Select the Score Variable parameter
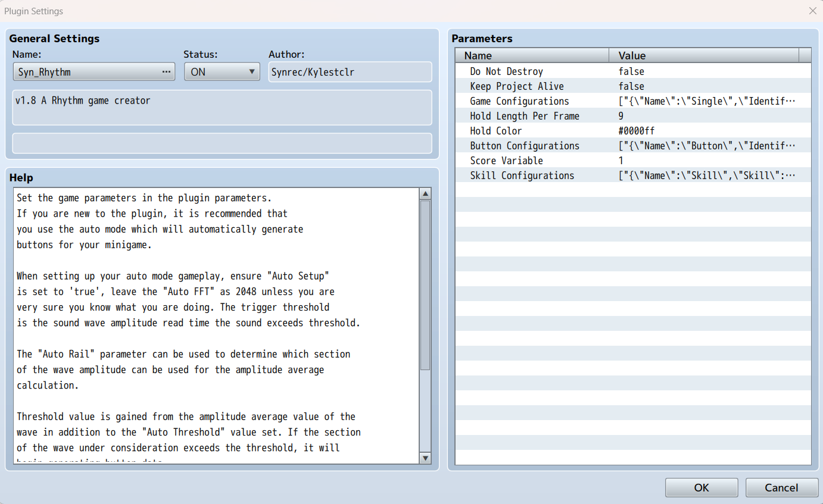The width and height of the screenshot is (823, 504). point(633,161)
